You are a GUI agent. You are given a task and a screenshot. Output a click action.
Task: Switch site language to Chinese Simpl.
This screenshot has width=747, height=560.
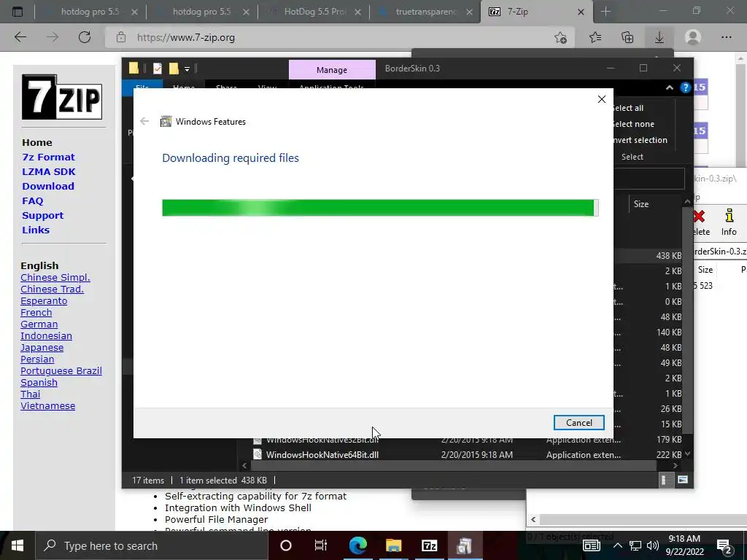[x=55, y=278]
